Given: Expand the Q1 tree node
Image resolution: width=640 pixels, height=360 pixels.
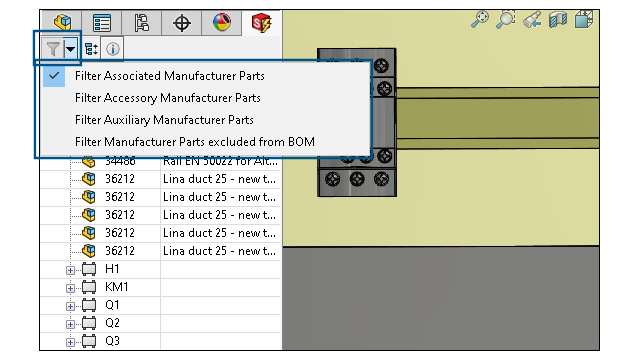Looking at the screenshot, I should point(70,306).
